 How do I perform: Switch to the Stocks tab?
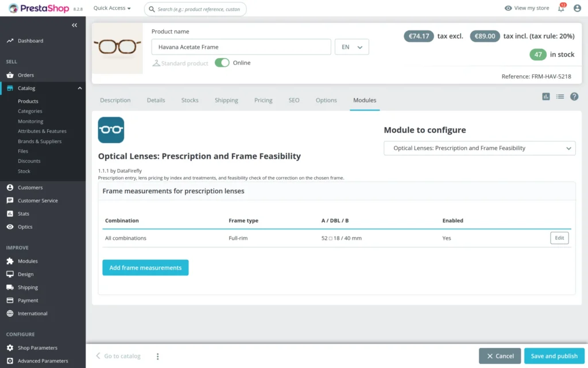tap(189, 100)
